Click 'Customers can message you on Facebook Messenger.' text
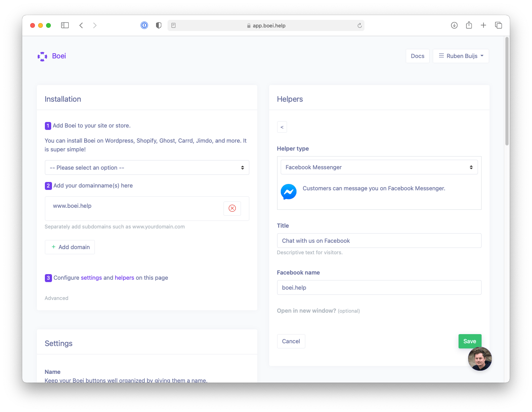Image resolution: width=532 pixels, height=412 pixels. point(374,188)
